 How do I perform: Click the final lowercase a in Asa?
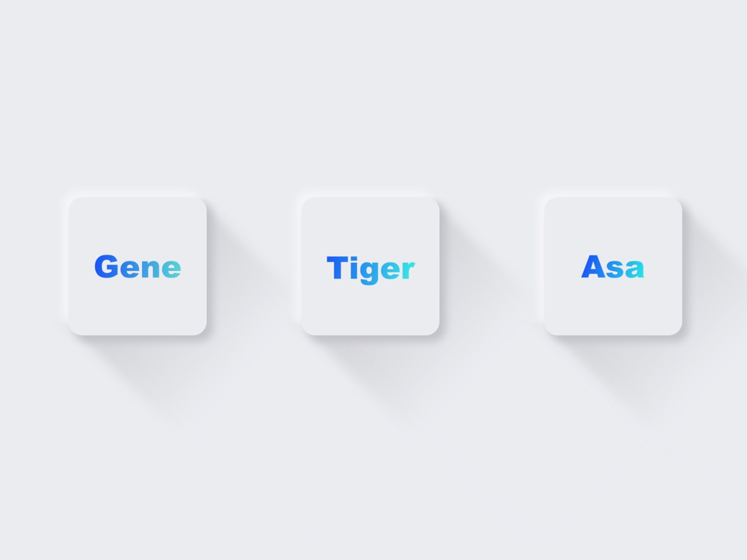tap(635, 269)
